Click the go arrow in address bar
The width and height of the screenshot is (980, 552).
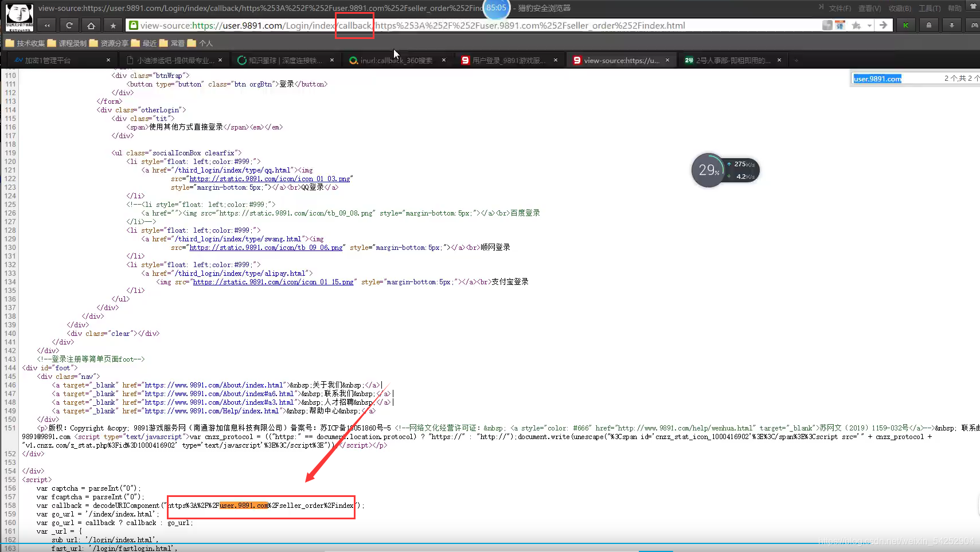pos(883,25)
